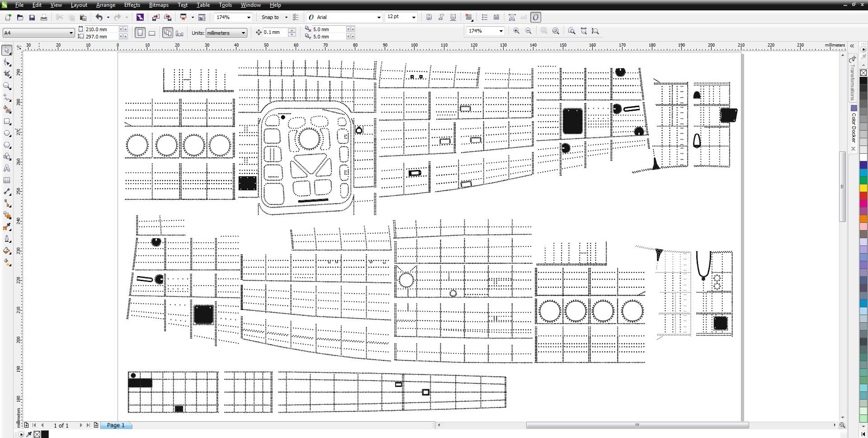Select the Crop tool in toolbox
This screenshot has height=438, width=868.
coord(7,74)
